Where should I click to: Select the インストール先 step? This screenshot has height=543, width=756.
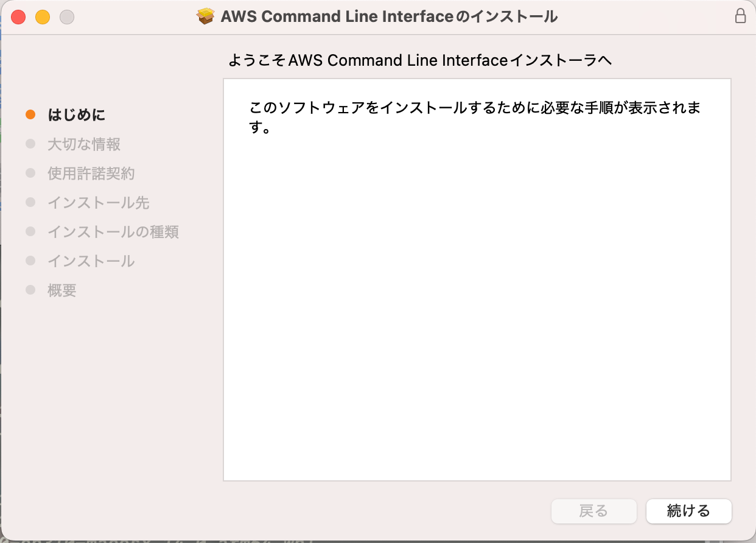pyautogui.click(x=99, y=203)
